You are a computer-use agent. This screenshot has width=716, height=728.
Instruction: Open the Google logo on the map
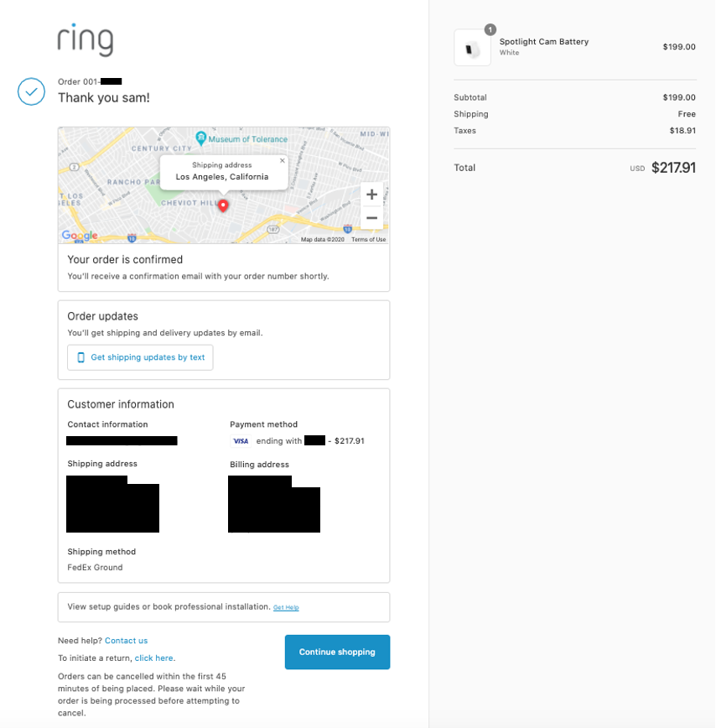[80, 236]
